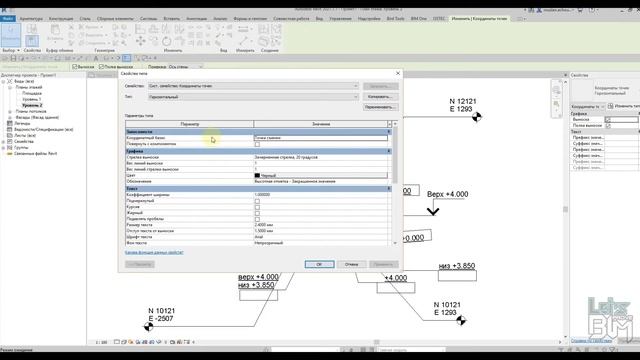Screen dimensions: 640x360
Task: Switch to Вставить ribbon tab
Action: point(171,19)
